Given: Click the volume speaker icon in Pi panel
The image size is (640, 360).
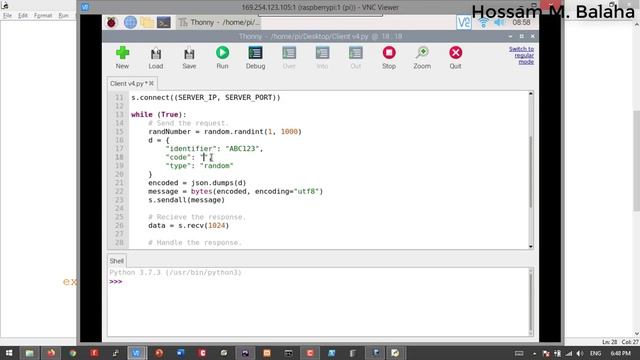Looking at the screenshot, I should pyautogui.click(x=499, y=22).
